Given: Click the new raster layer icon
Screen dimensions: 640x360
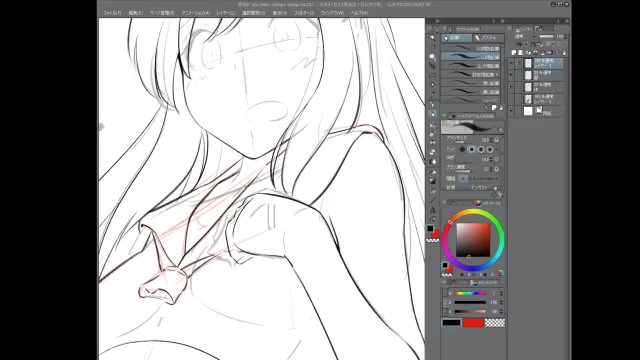Looking at the screenshot, I should click(514, 53).
